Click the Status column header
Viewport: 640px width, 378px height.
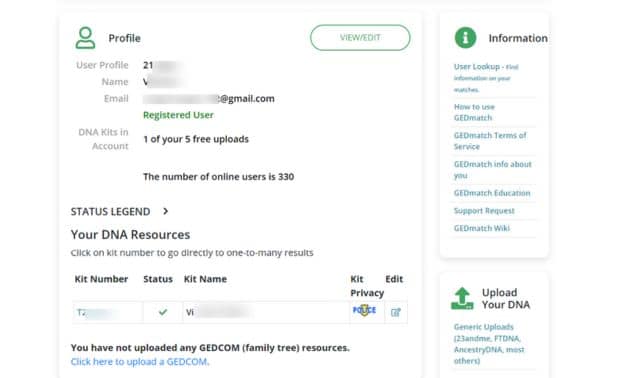(158, 279)
